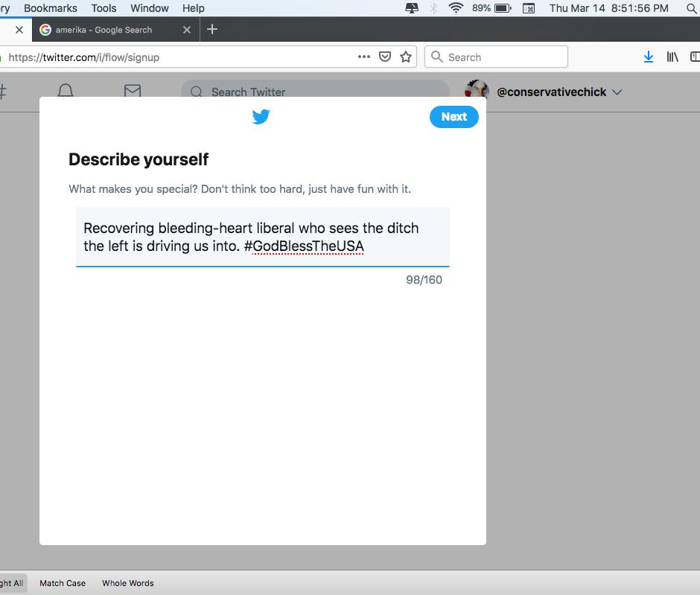Open the Tools menu
This screenshot has height=595, width=700.
104,8
